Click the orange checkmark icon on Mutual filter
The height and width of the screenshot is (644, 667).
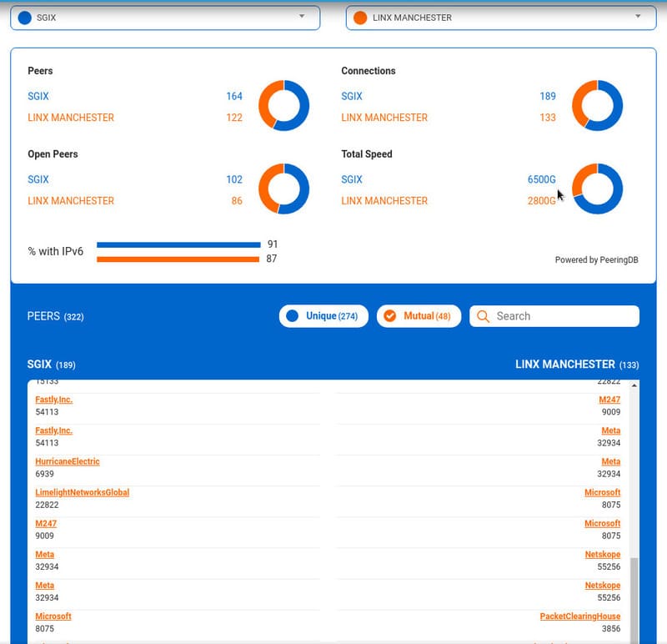tap(390, 316)
